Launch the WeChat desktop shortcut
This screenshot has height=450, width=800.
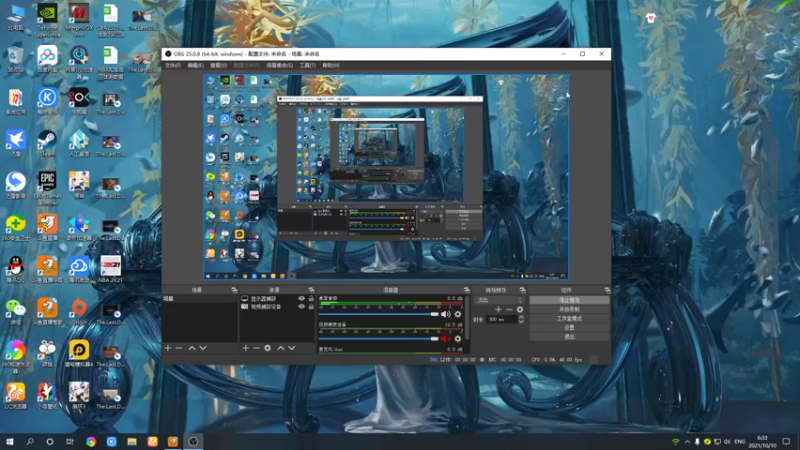16,312
